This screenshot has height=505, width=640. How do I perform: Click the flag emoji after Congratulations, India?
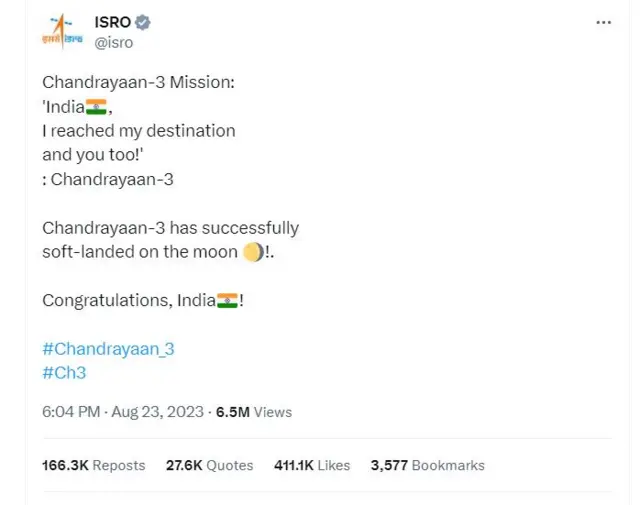(227, 300)
